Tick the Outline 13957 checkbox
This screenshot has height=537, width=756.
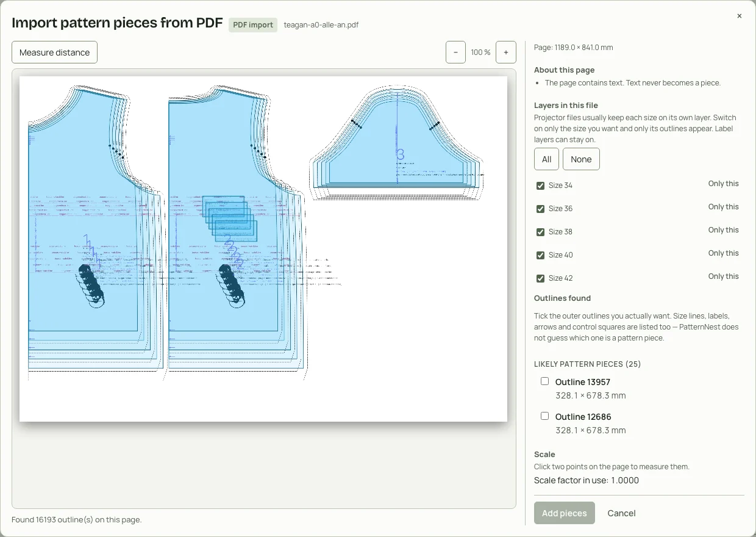pos(544,381)
